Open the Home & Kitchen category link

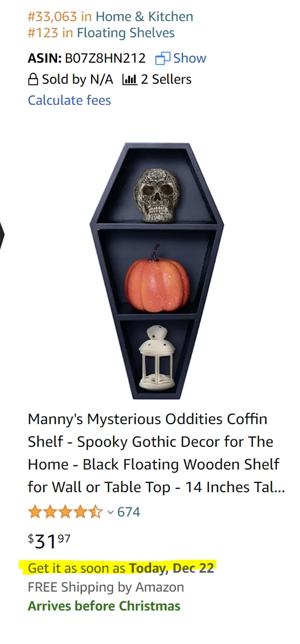point(144,16)
